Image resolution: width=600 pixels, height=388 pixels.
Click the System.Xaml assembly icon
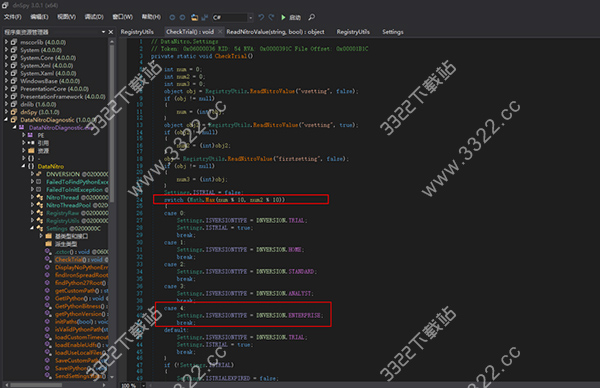[14, 73]
